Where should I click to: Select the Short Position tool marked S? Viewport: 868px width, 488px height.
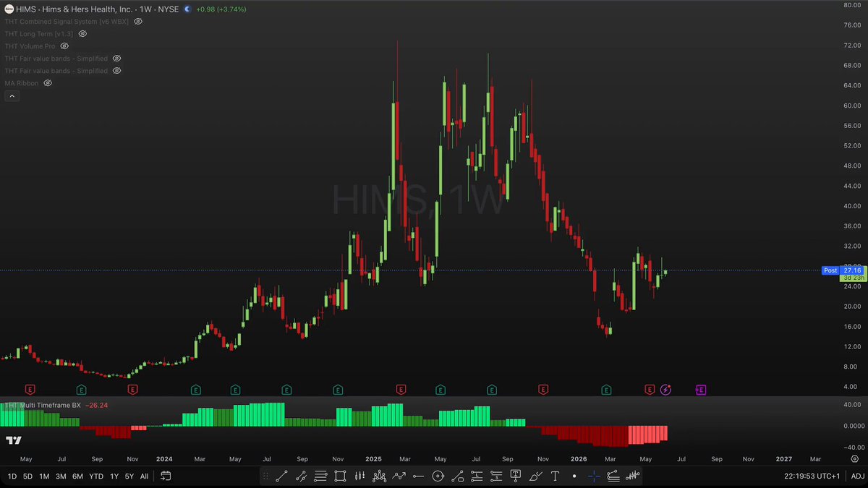click(x=496, y=476)
